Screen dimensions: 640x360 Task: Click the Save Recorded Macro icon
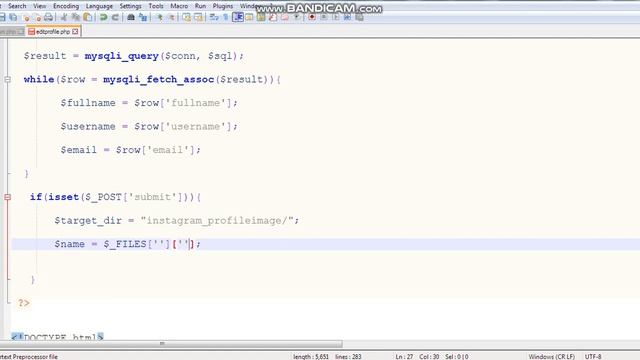coord(359,17)
